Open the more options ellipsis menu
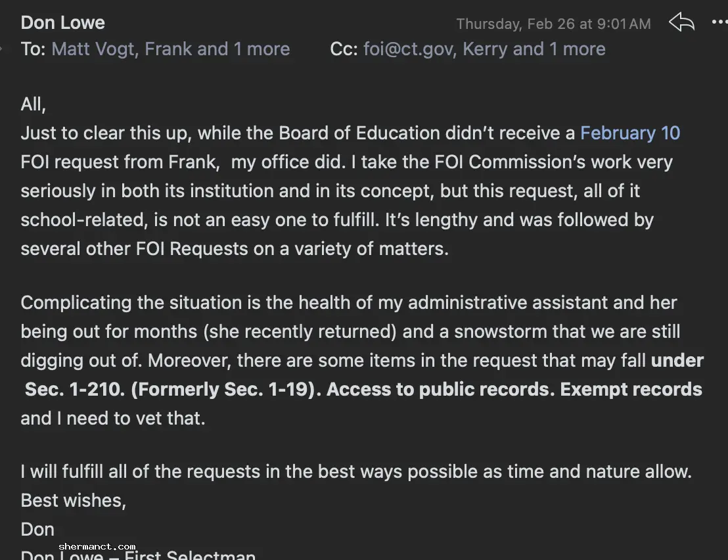The height and width of the screenshot is (560, 728). tap(719, 23)
